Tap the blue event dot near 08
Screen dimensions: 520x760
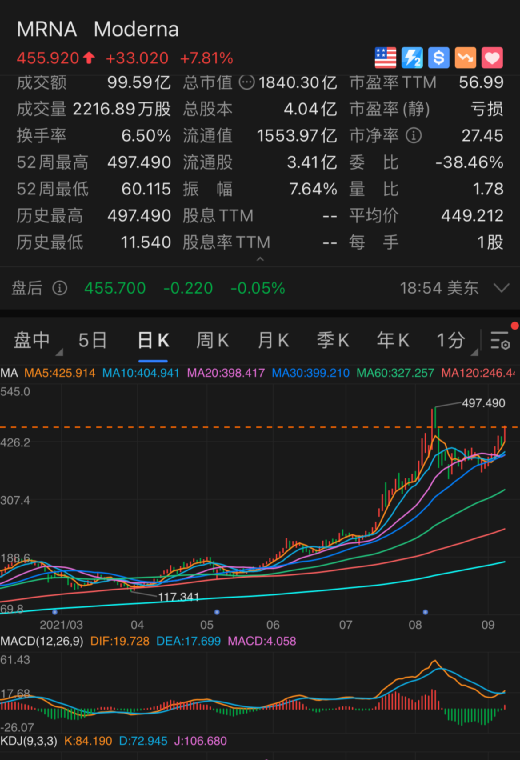[x=425, y=612]
